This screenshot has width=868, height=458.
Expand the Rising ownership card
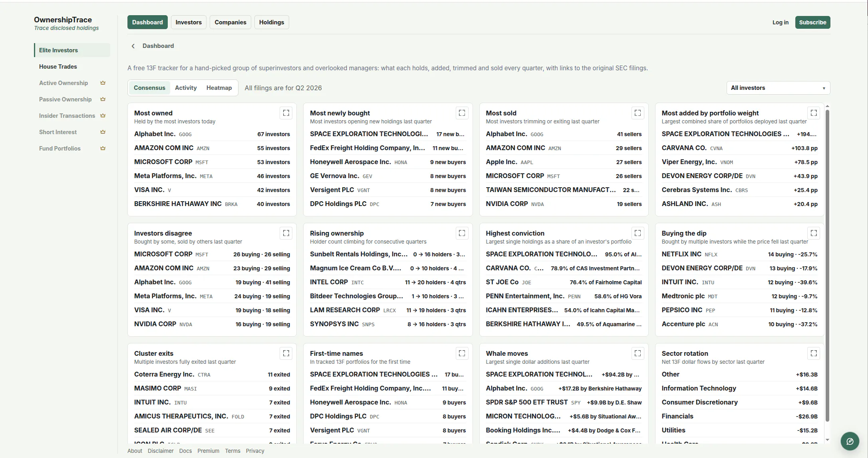(462, 233)
